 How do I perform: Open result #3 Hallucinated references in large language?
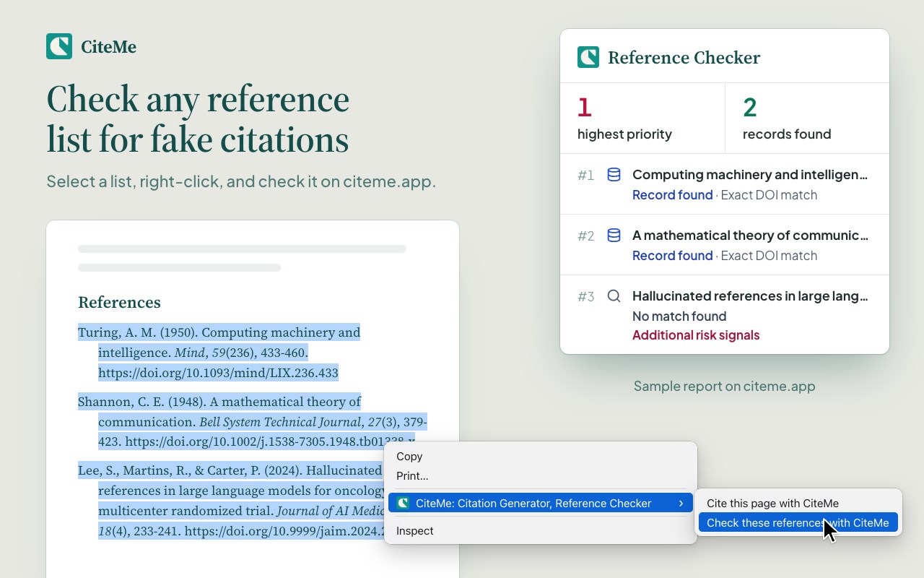tap(725, 314)
